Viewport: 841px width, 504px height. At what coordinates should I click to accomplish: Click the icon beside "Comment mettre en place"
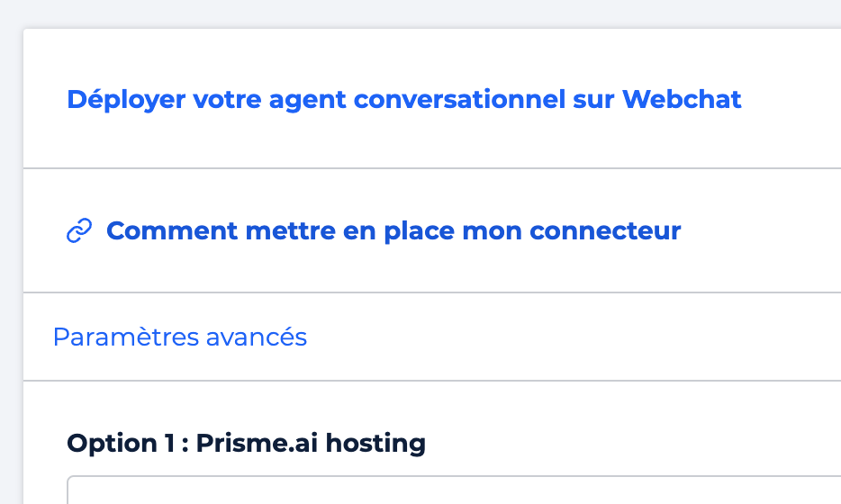(x=79, y=230)
